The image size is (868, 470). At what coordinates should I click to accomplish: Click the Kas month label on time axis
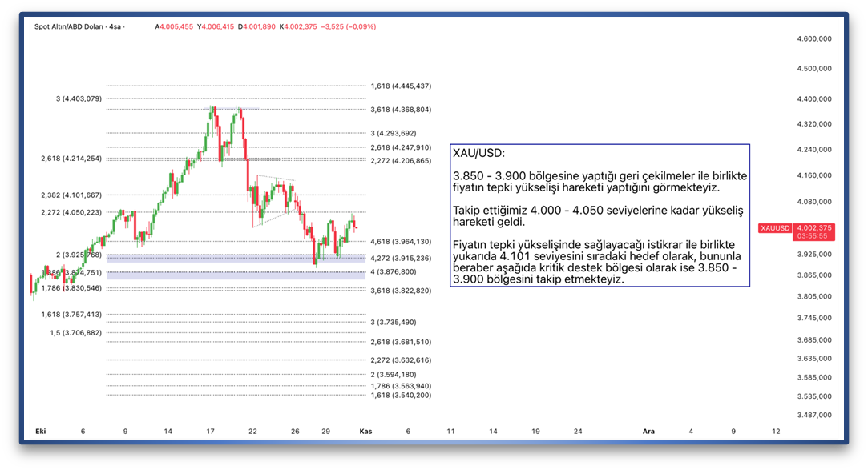(x=365, y=432)
